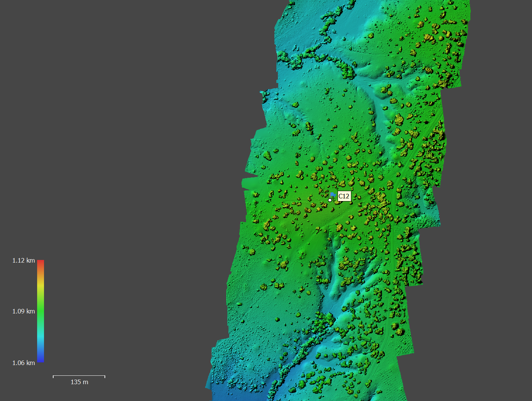Click the cyan band of the elevation legend
This screenshot has height=401, width=532.
(41, 336)
